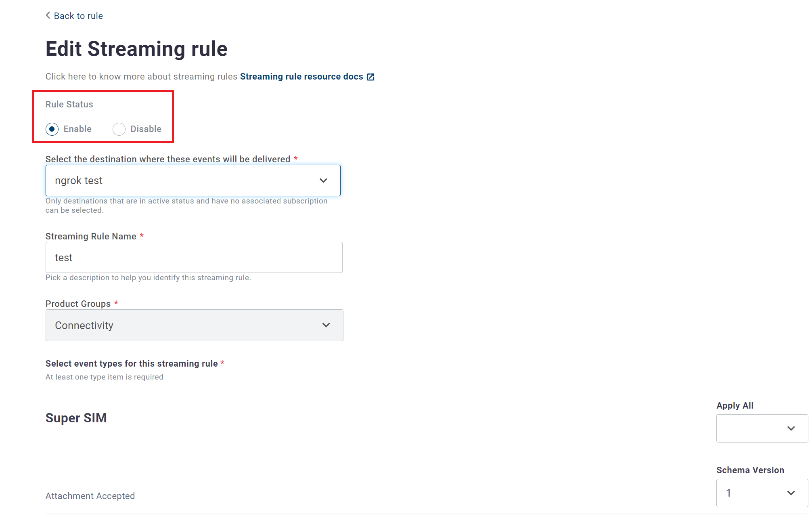The width and height of the screenshot is (812, 516).
Task: Select the Enable radio button
Action: point(52,129)
